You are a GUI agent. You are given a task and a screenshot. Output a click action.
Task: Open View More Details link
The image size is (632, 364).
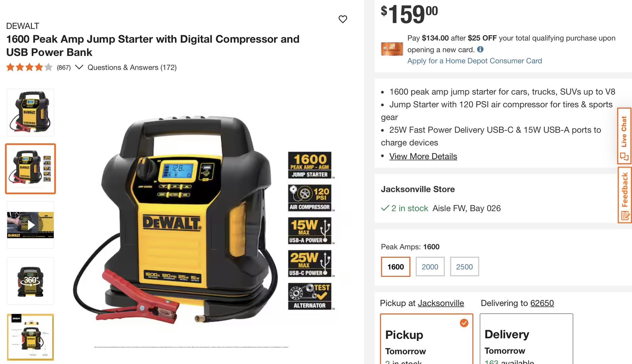[x=423, y=156]
